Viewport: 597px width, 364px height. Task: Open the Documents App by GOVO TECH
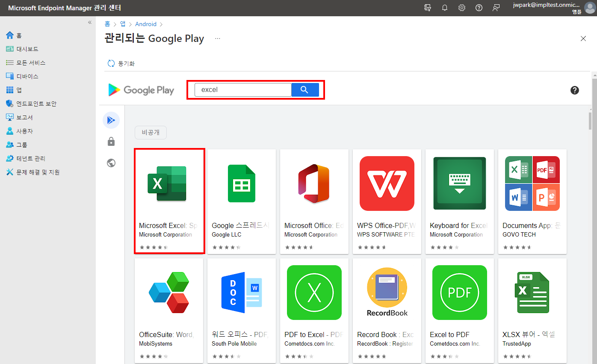(x=532, y=201)
